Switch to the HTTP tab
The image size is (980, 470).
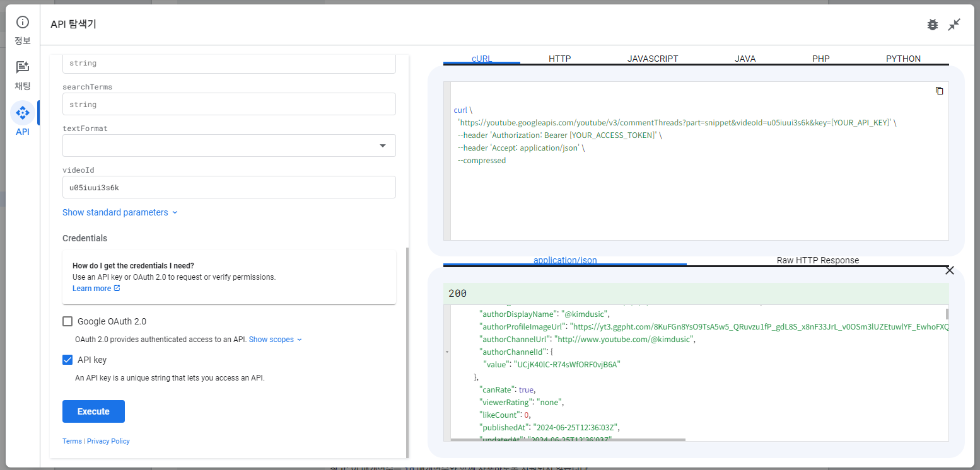[559, 59]
